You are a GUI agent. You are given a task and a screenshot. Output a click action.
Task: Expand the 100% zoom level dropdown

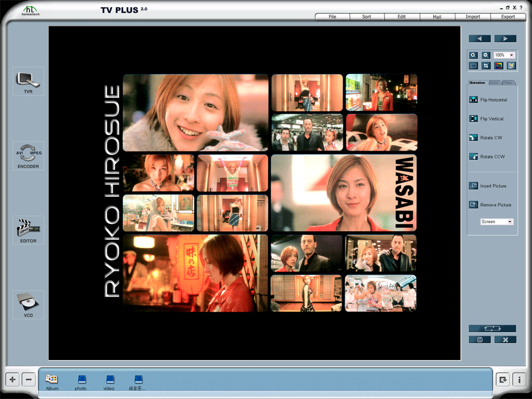tap(512, 55)
